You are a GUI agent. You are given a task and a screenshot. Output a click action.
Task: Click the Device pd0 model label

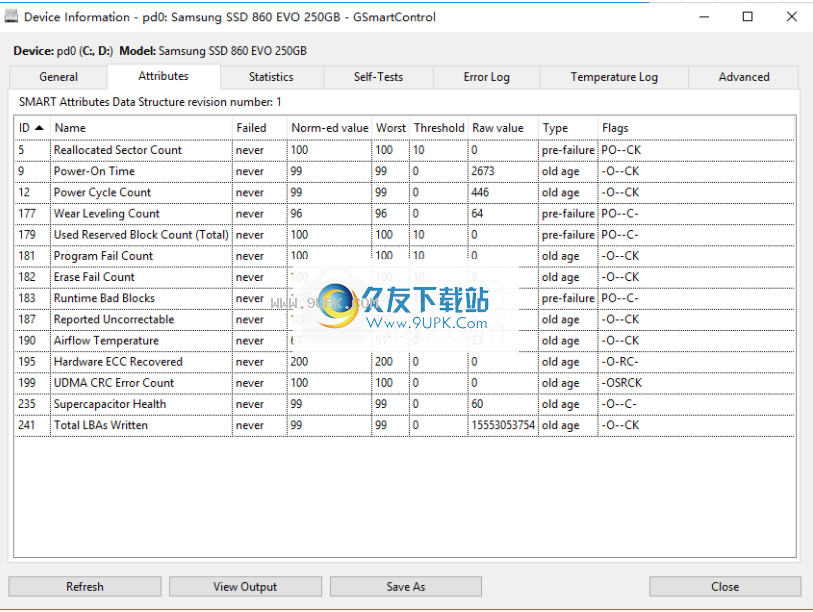(160, 51)
